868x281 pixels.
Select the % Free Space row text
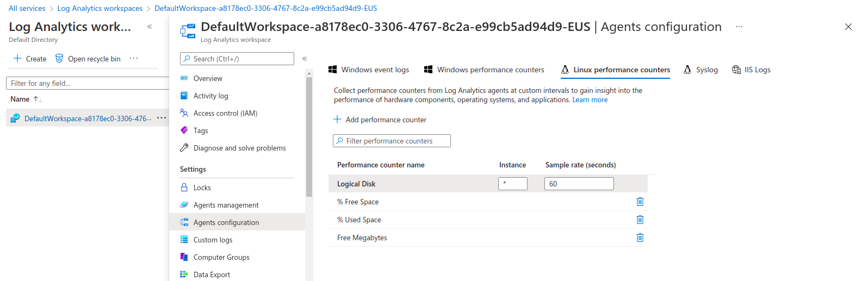click(x=358, y=202)
